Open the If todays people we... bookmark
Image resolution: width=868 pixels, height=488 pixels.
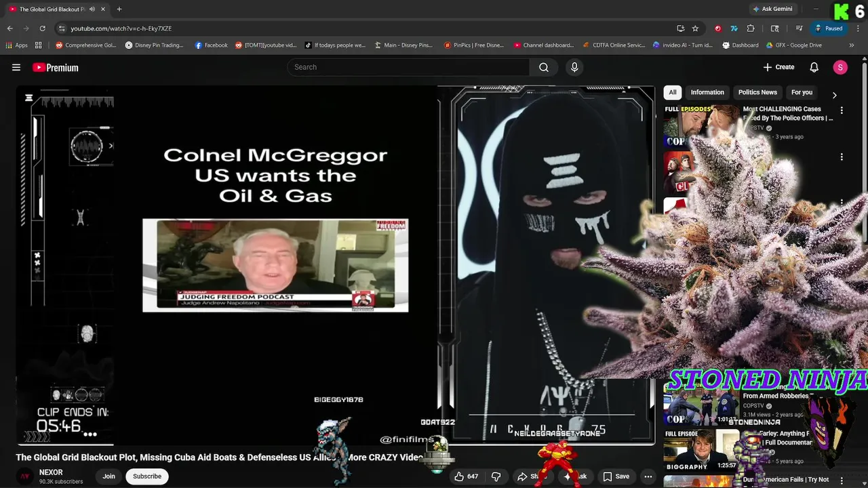[x=335, y=45]
